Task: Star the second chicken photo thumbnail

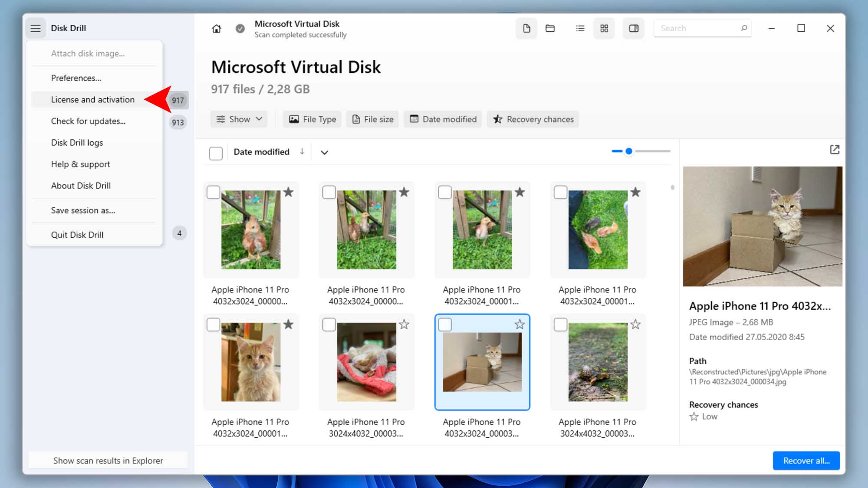Action: point(404,192)
